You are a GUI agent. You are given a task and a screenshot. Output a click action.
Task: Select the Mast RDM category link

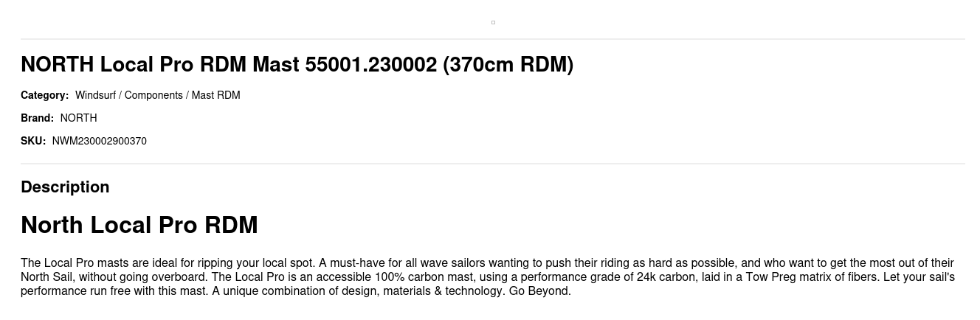(x=215, y=95)
